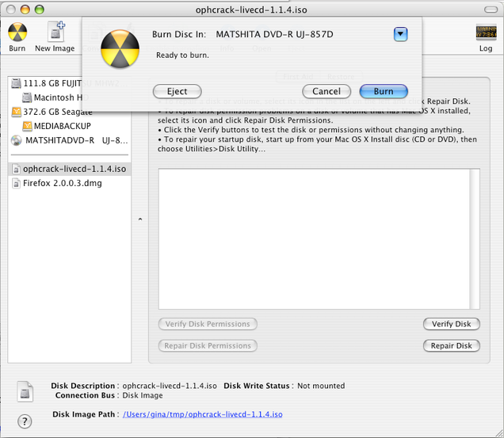Select ophcrack-livecd-1.1.4.iso in sidebar
Image resolution: width=504 pixels, height=438 pixels.
(x=70, y=169)
